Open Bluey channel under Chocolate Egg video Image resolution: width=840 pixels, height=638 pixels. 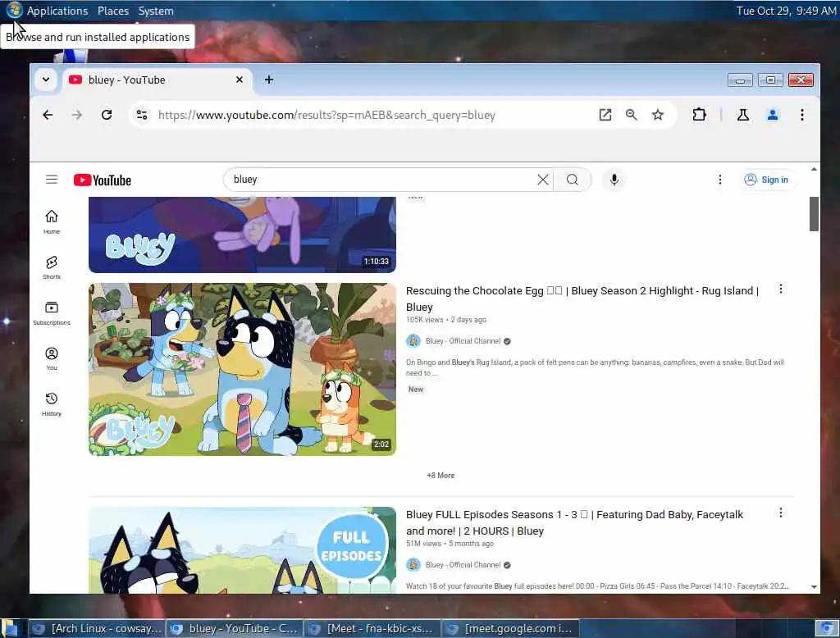point(463,340)
